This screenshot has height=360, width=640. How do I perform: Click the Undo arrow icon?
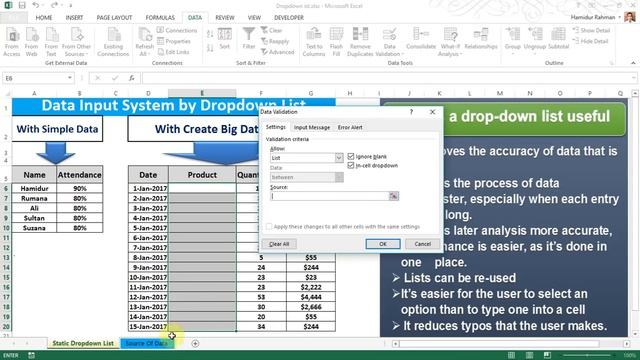(x=36, y=5)
